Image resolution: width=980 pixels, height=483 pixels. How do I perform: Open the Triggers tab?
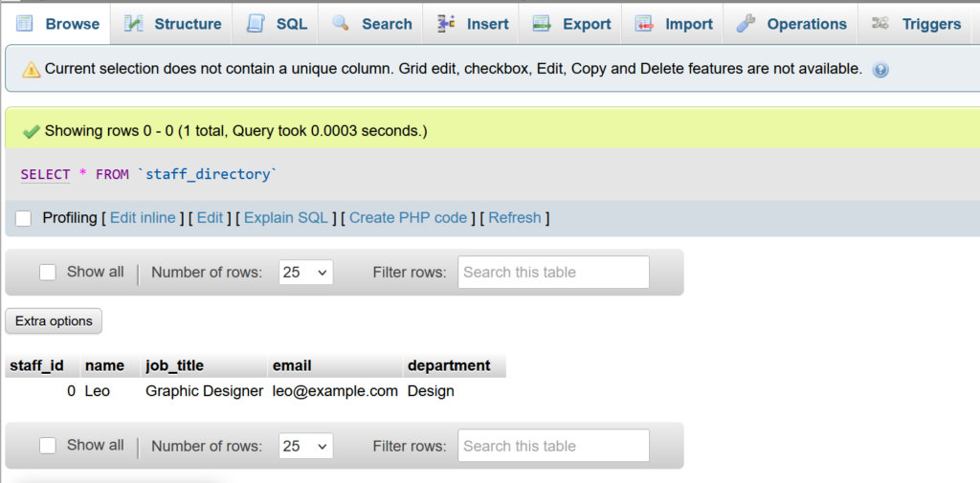pyautogui.click(x=917, y=24)
